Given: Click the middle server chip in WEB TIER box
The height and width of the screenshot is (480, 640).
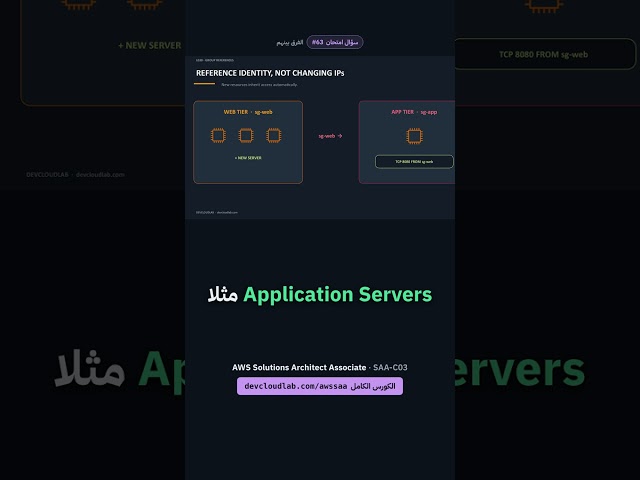Looking at the screenshot, I should coord(246,136).
